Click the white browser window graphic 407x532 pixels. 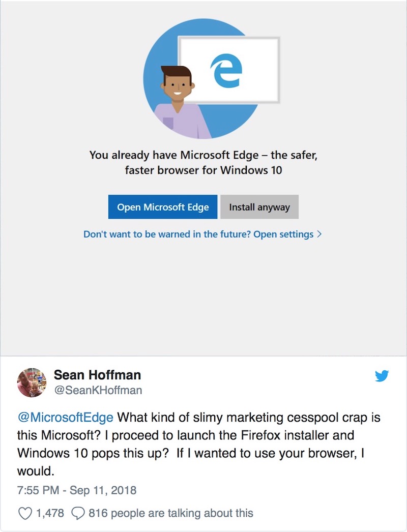(229, 70)
